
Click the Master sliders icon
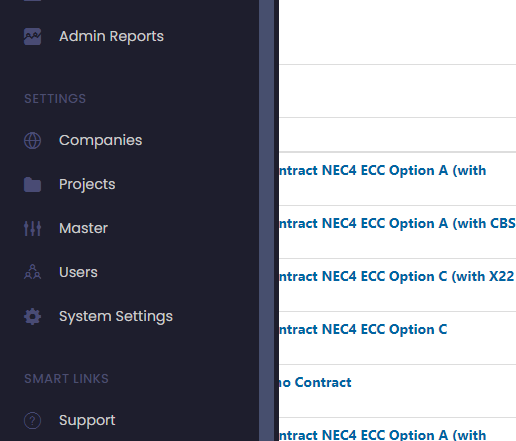[32, 228]
